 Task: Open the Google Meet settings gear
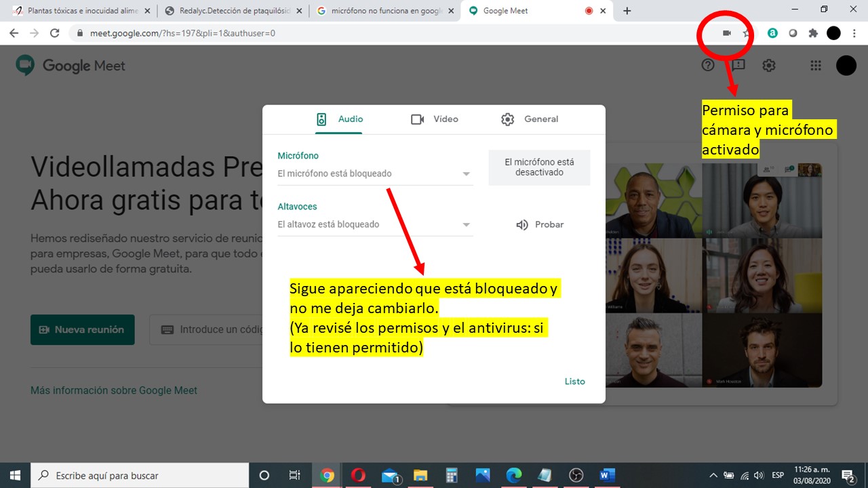[x=768, y=65]
